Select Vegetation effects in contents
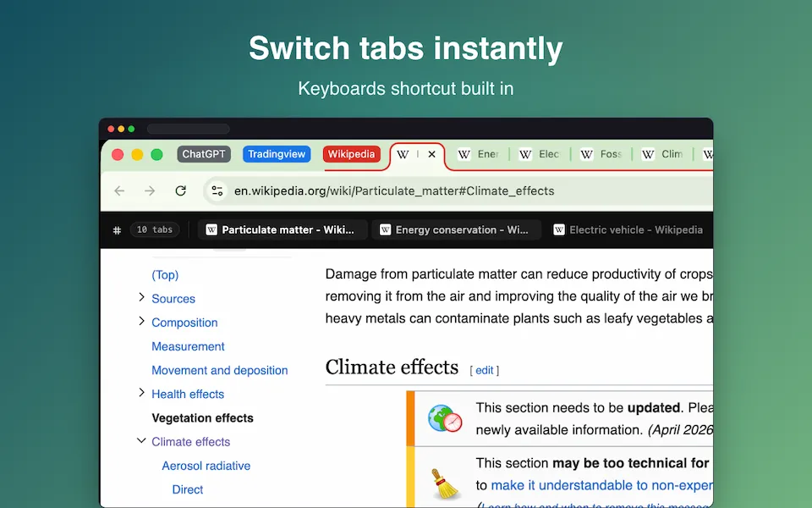The height and width of the screenshot is (508, 812). pyautogui.click(x=202, y=417)
